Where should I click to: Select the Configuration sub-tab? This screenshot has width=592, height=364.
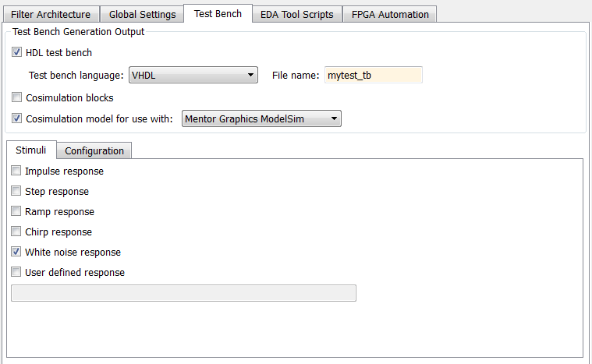point(94,150)
